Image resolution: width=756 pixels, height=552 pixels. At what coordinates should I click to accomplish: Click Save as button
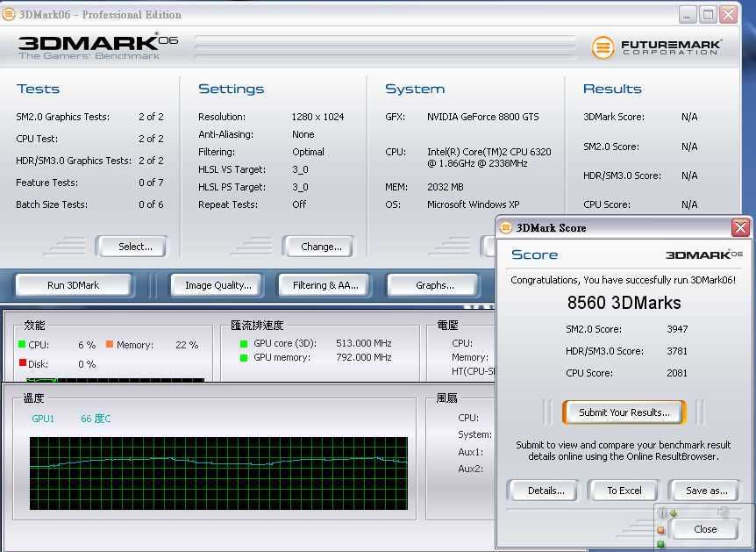(705, 491)
